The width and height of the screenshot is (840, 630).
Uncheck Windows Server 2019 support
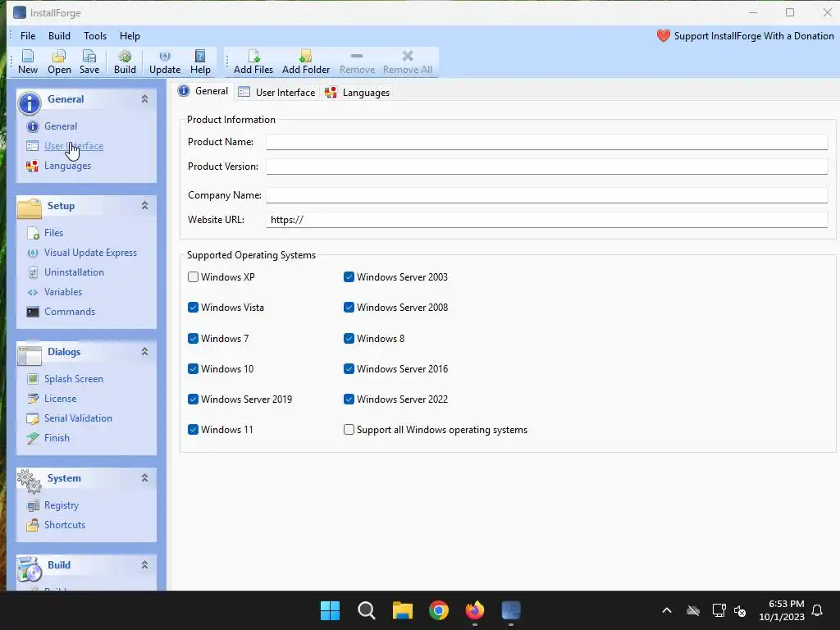point(194,399)
